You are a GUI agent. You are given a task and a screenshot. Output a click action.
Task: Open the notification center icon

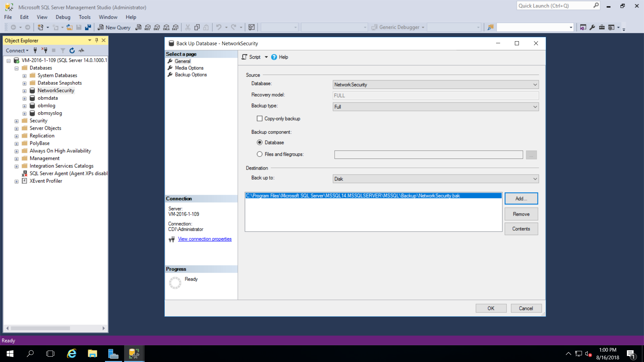pos(631,354)
